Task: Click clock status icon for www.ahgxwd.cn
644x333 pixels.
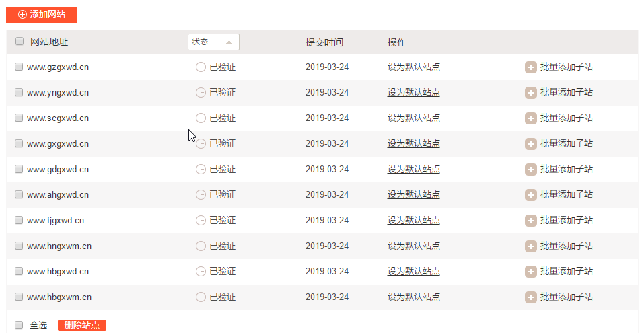Action: click(201, 194)
